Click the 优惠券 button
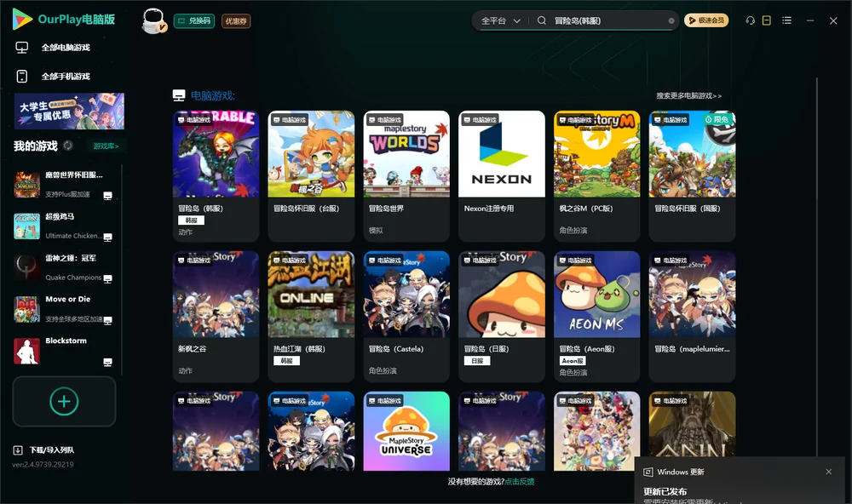This screenshot has height=504, width=852. pyautogui.click(x=236, y=21)
